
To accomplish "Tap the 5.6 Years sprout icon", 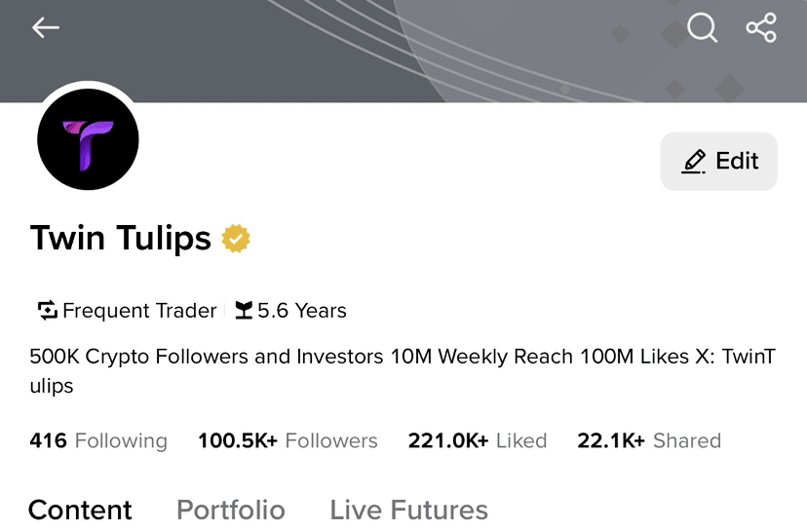I will click(244, 311).
